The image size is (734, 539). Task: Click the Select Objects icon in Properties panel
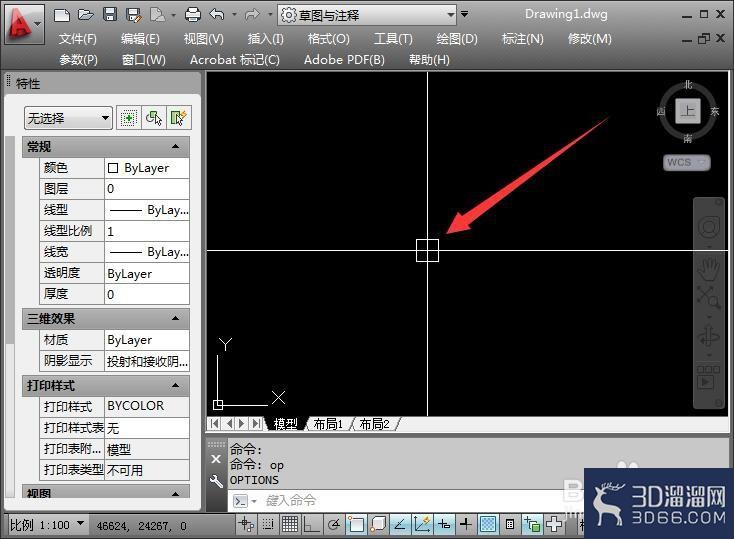click(154, 118)
